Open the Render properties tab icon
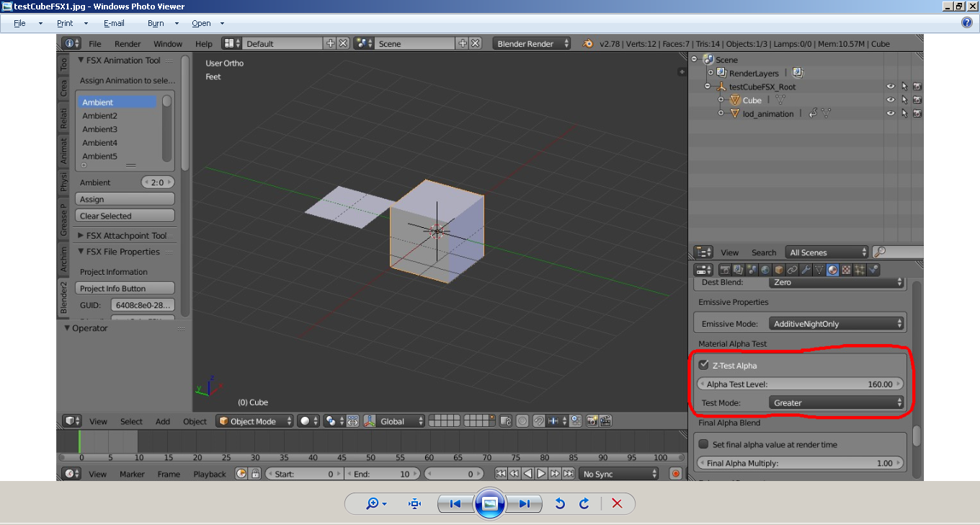The height and width of the screenshot is (525, 980). tap(726, 270)
